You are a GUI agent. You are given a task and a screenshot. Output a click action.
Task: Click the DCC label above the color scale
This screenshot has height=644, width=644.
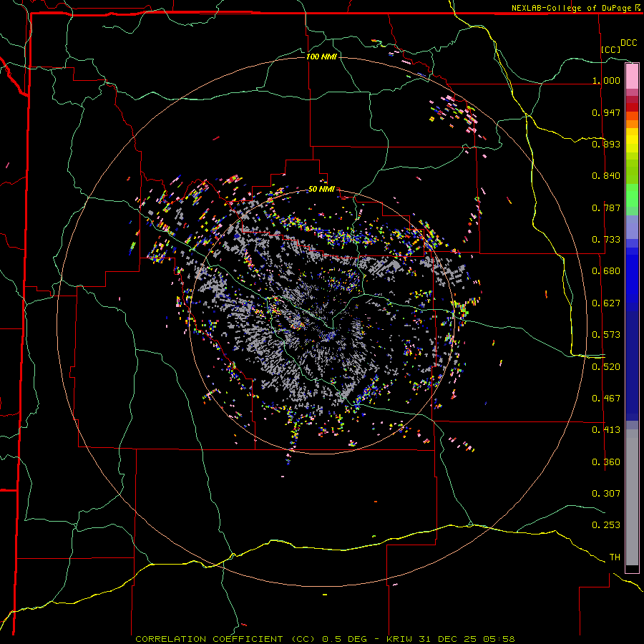click(x=628, y=43)
